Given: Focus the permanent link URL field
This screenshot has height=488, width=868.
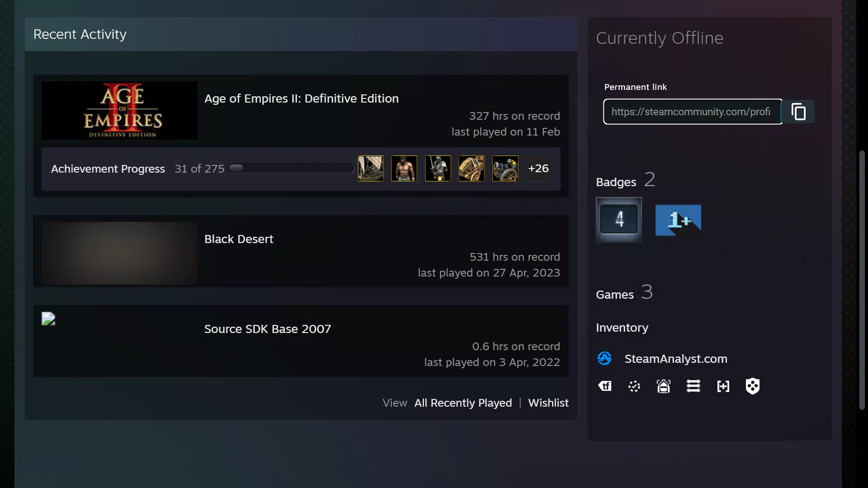Looking at the screenshot, I should [x=693, y=112].
